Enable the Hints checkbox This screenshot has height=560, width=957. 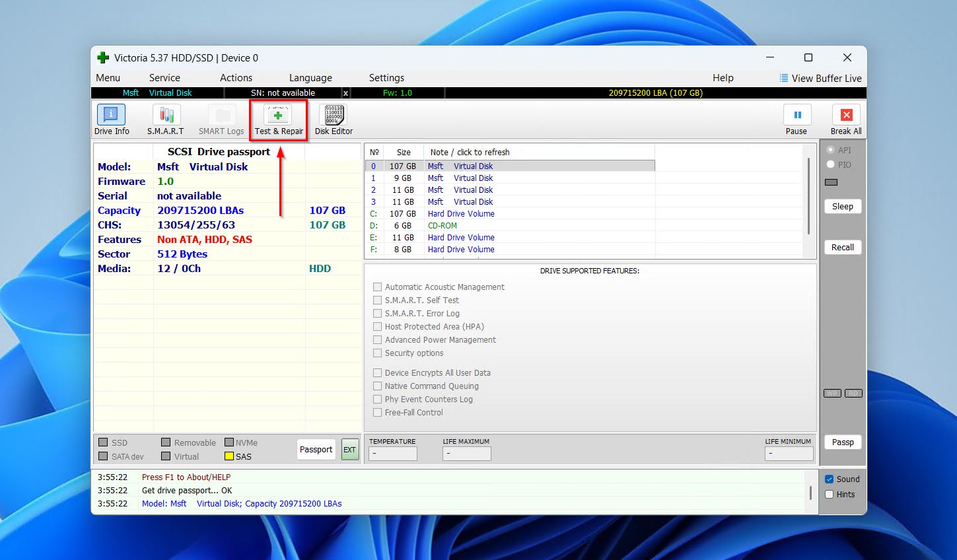[x=830, y=495]
